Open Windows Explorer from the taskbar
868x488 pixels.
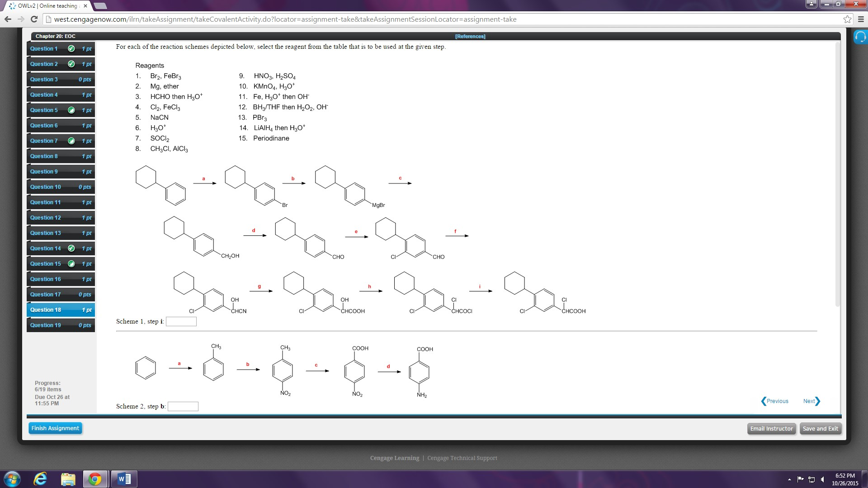click(x=68, y=479)
